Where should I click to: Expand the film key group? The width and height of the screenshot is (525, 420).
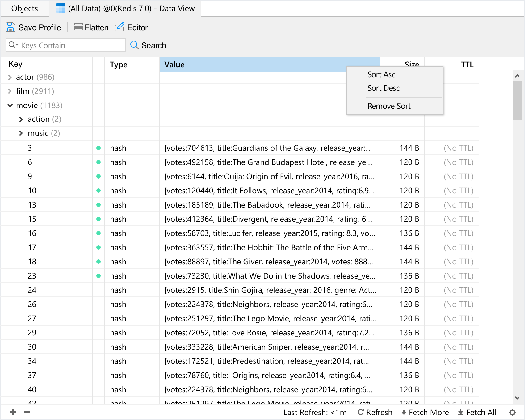10,91
